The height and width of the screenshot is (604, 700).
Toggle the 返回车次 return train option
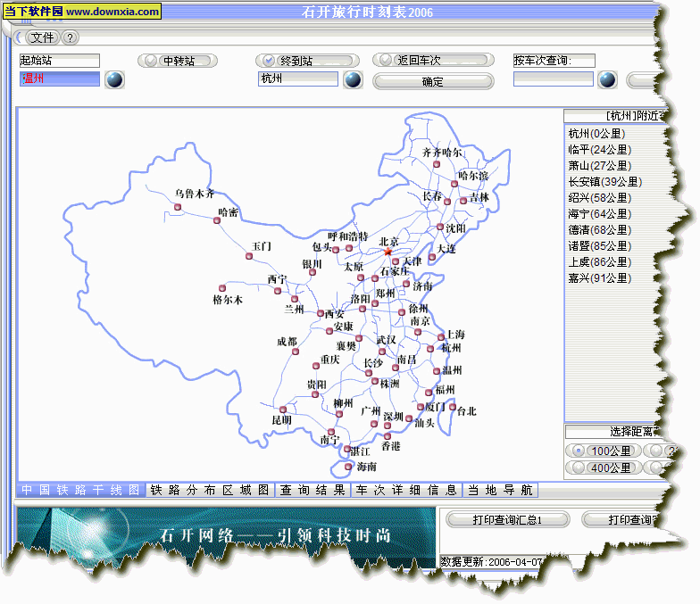432,61
